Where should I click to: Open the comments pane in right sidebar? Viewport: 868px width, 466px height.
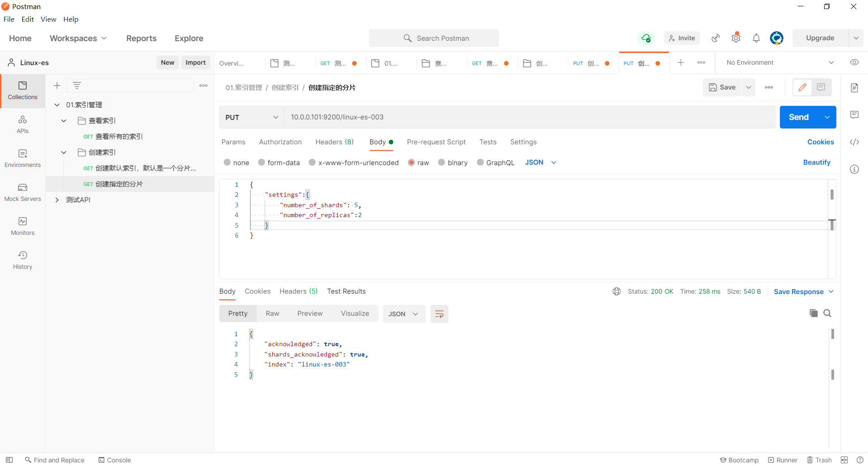click(854, 115)
